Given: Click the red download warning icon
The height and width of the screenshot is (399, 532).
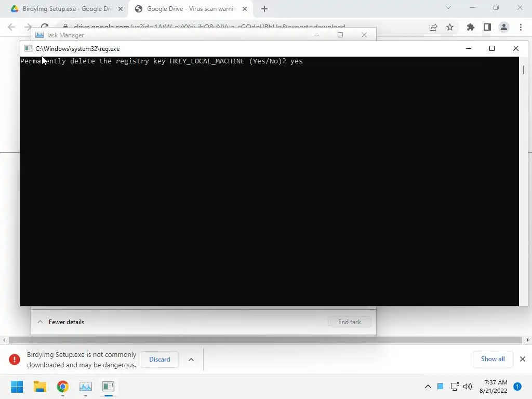Looking at the screenshot, I should (15, 360).
